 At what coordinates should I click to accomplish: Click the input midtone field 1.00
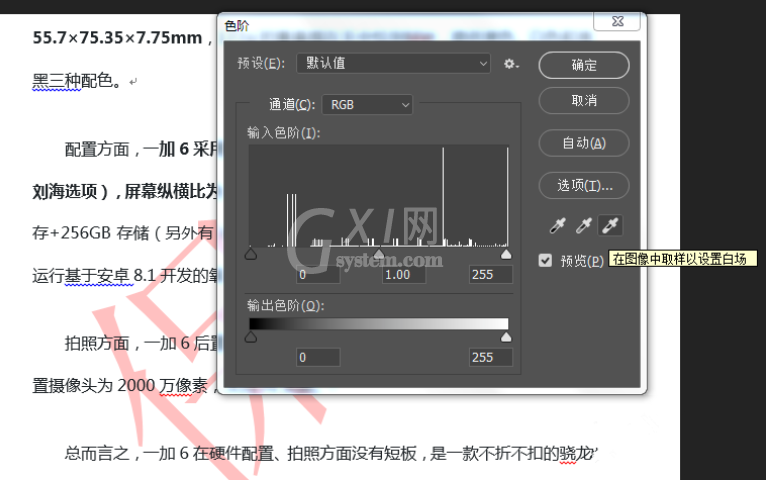coord(404,274)
